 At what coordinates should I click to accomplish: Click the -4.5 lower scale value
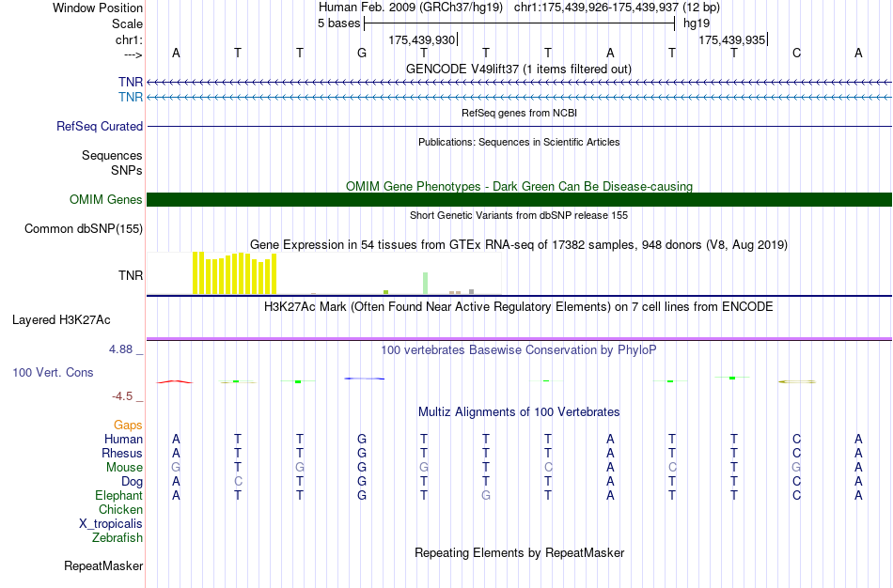point(122,396)
